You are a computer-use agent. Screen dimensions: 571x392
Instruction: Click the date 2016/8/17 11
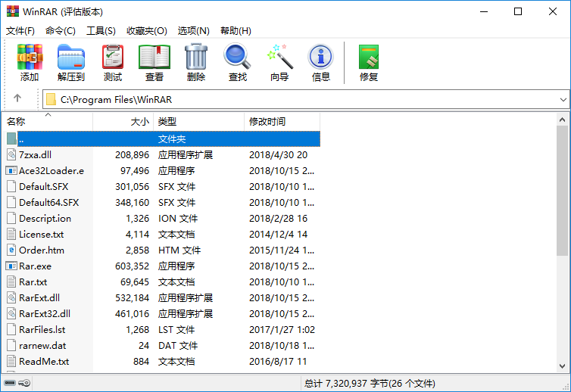[x=278, y=362]
